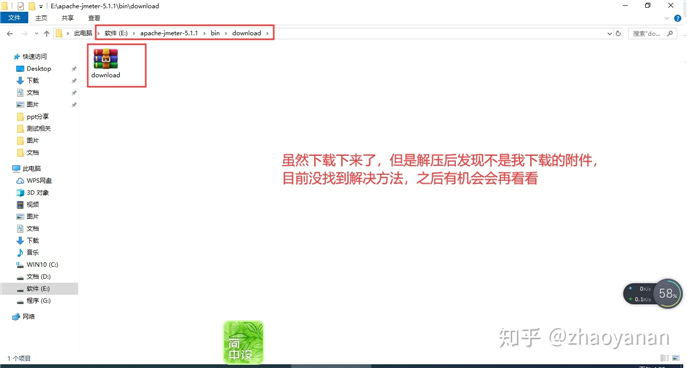Click the 音乐 note icon in sidebar

pyautogui.click(x=20, y=252)
